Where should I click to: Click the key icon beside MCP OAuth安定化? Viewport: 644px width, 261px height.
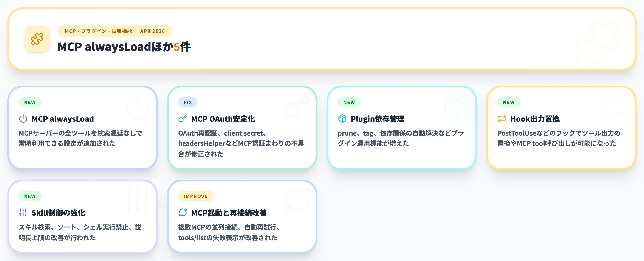tap(183, 119)
